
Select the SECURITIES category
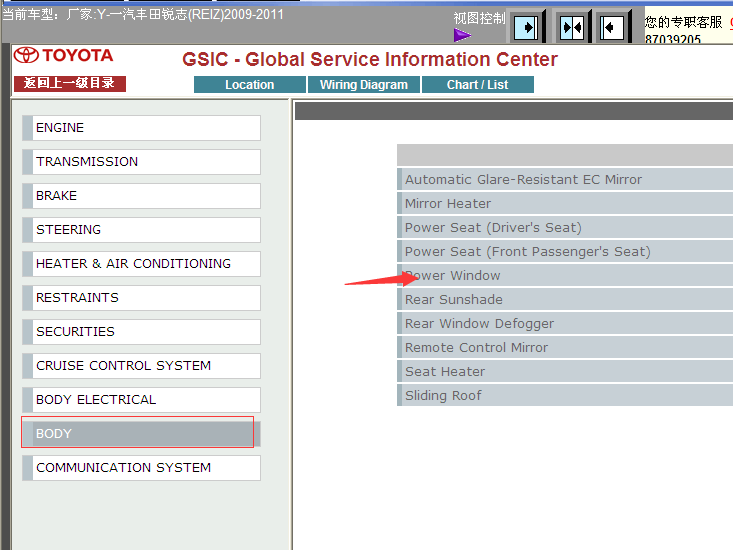point(142,332)
